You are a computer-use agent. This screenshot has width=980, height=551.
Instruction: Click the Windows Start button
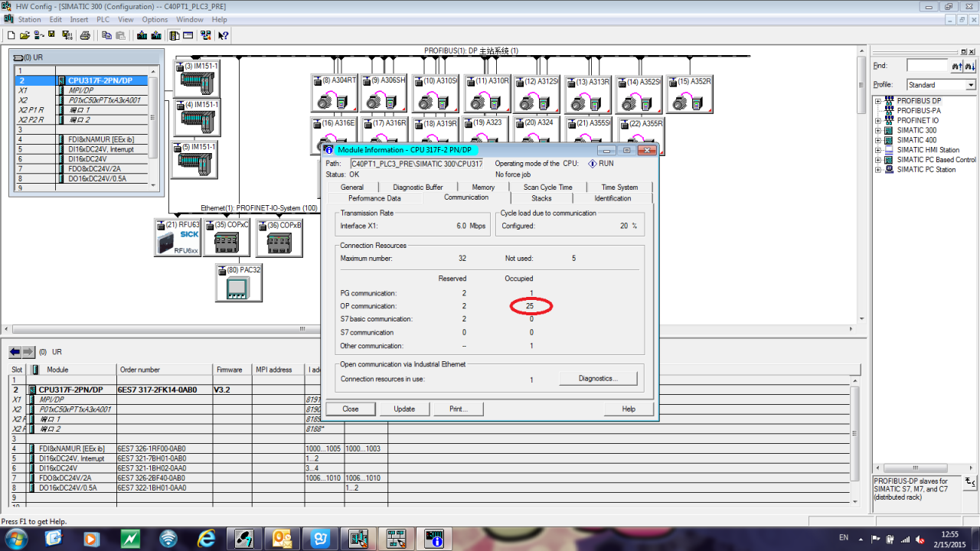click(x=15, y=538)
